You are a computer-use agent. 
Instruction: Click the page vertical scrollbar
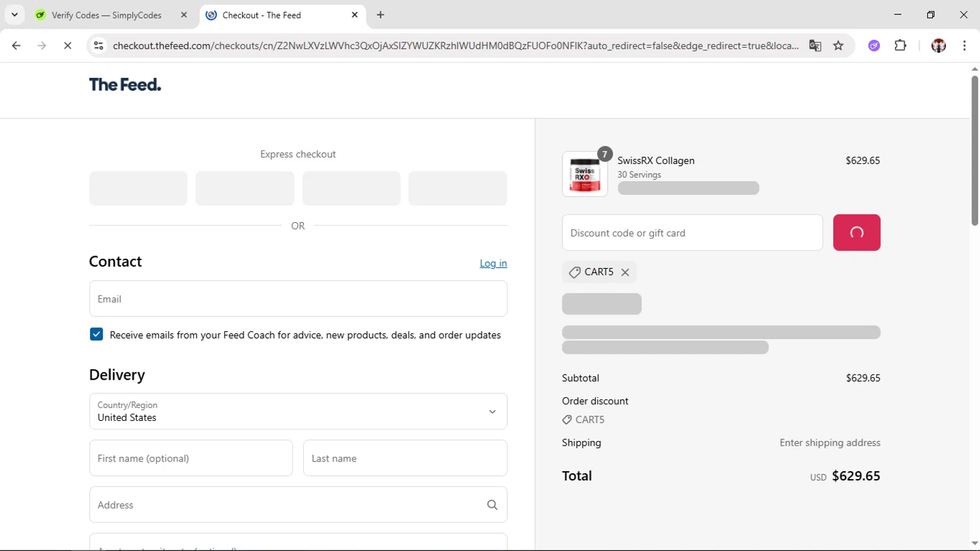974,151
